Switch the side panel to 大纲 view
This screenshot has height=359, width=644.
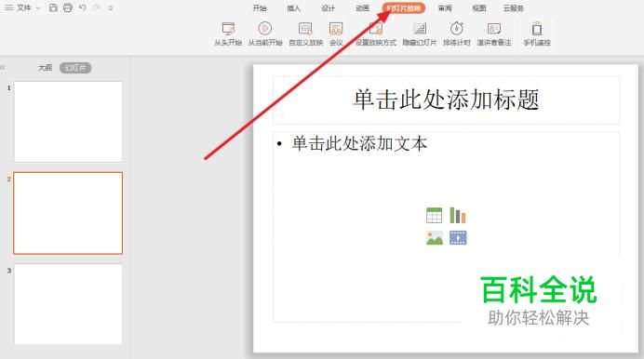[x=45, y=68]
